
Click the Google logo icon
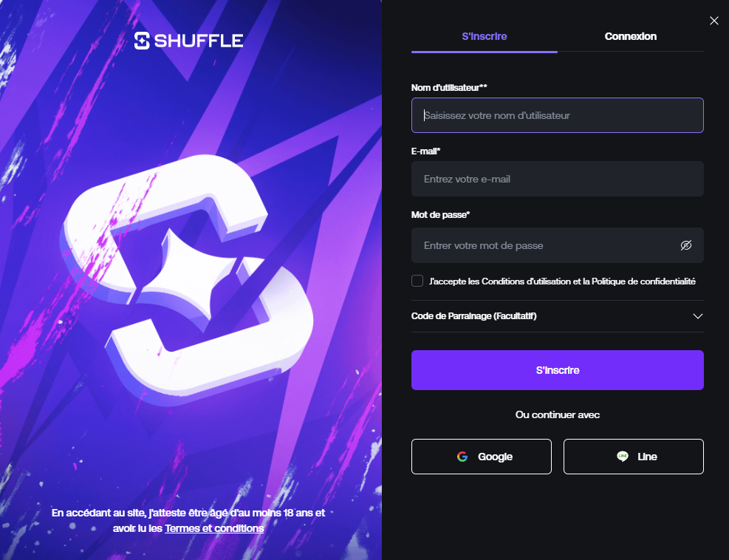point(462,457)
